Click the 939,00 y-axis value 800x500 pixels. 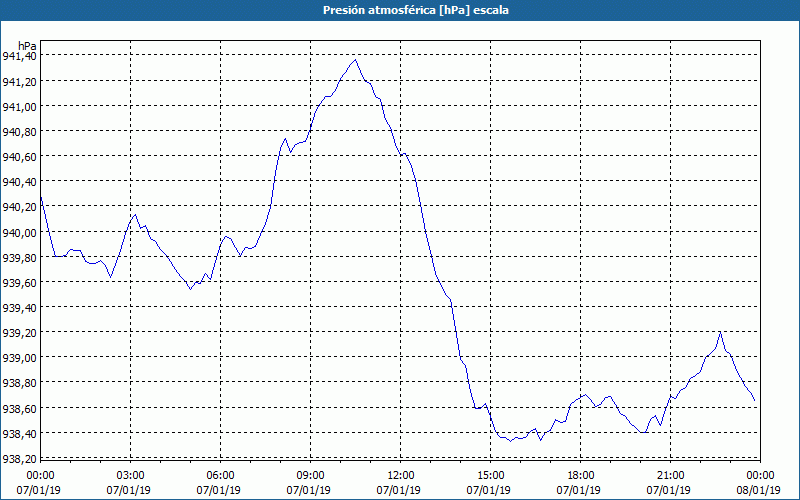pyautogui.click(x=19, y=358)
